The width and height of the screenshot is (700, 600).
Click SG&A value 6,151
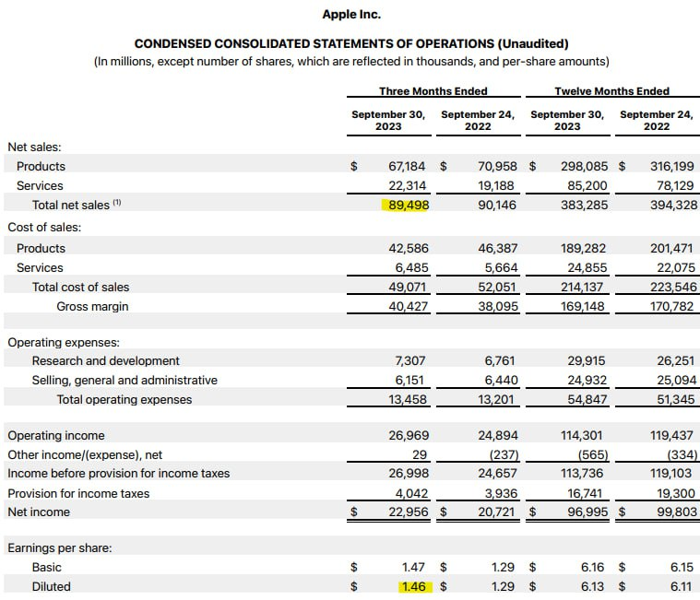(410, 380)
